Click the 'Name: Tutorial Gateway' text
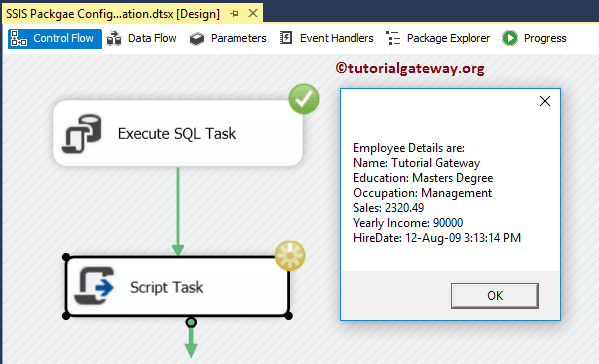Viewport: 599px width, 364px height. click(x=416, y=163)
